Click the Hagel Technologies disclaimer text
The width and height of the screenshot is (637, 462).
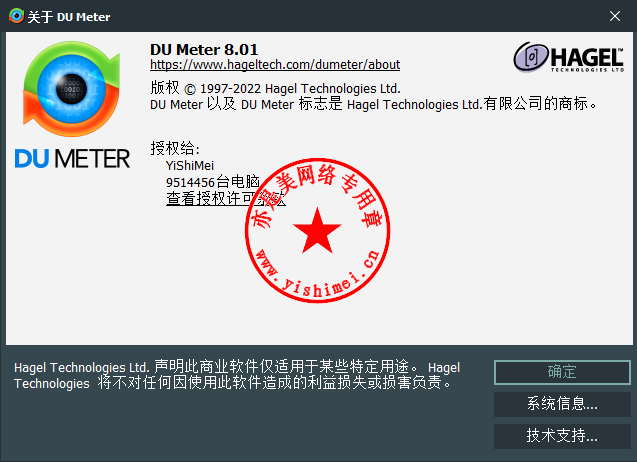click(237, 375)
